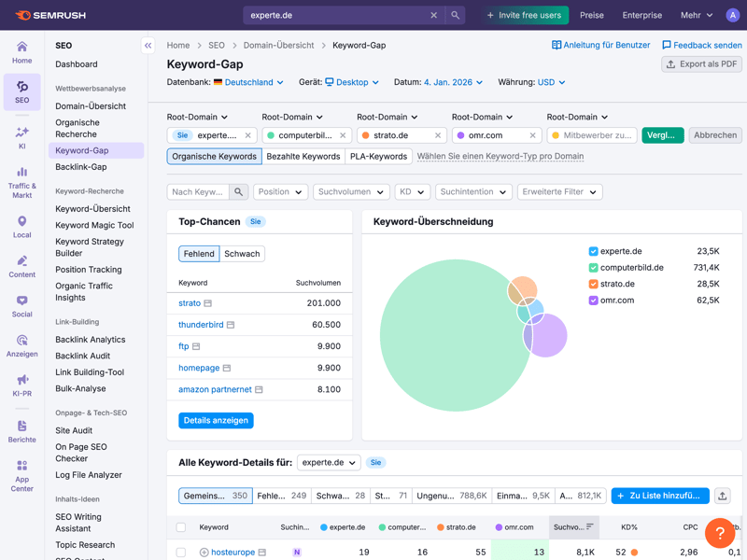Viewport: 747px width, 560px height.
Task: Click the search magnifier in top bar
Action: [455, 15]
